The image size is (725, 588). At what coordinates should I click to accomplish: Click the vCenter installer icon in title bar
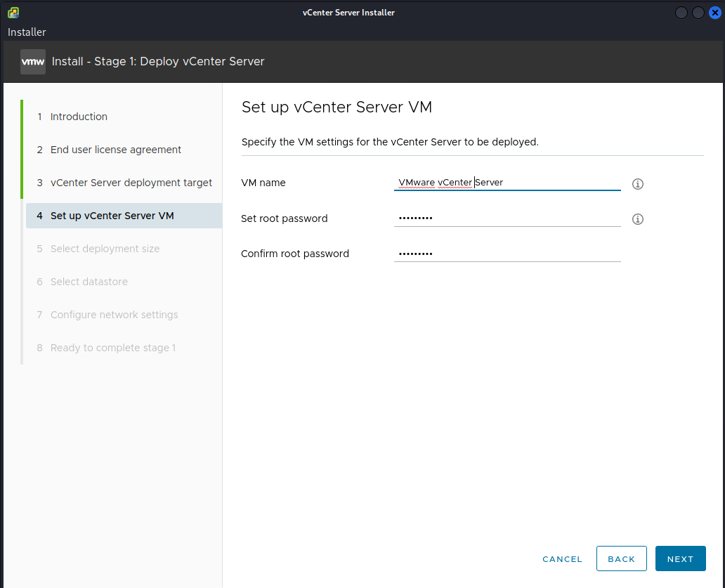(13, 13)
